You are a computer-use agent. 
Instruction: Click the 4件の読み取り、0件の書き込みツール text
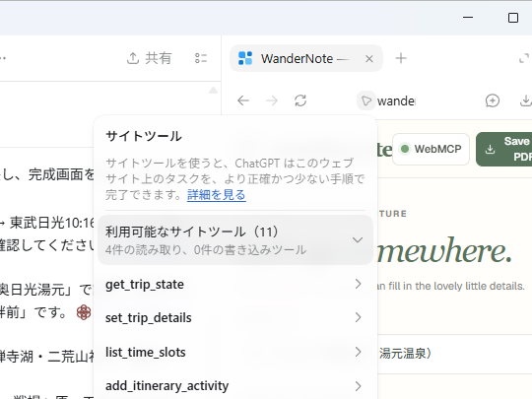pos(206,250)
